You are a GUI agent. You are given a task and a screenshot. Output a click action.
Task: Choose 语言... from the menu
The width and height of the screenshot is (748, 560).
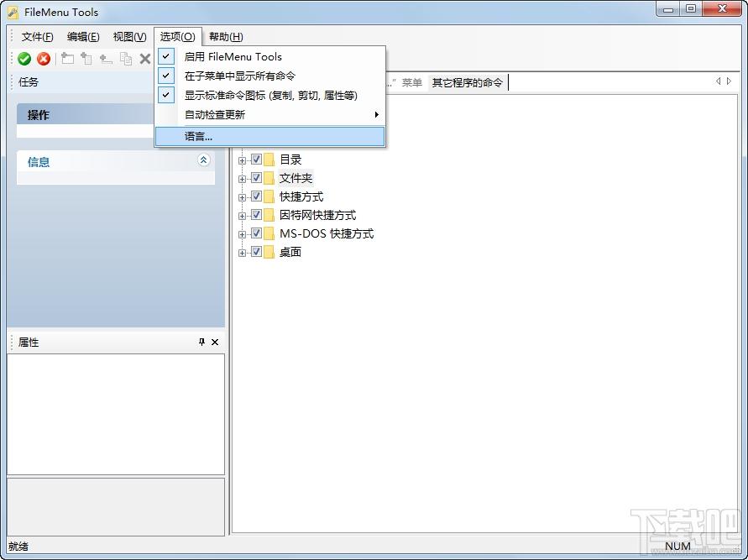pos(269,136)
